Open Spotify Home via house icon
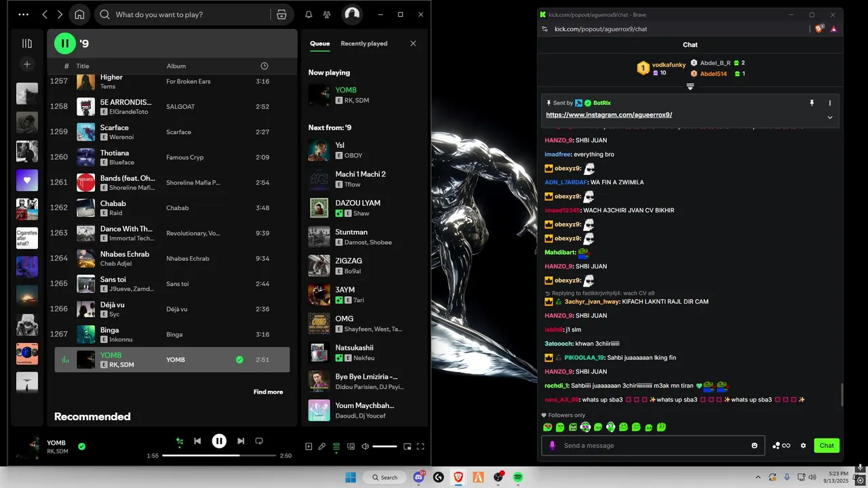This screenshot has height=488, width=868. point(79,14)
